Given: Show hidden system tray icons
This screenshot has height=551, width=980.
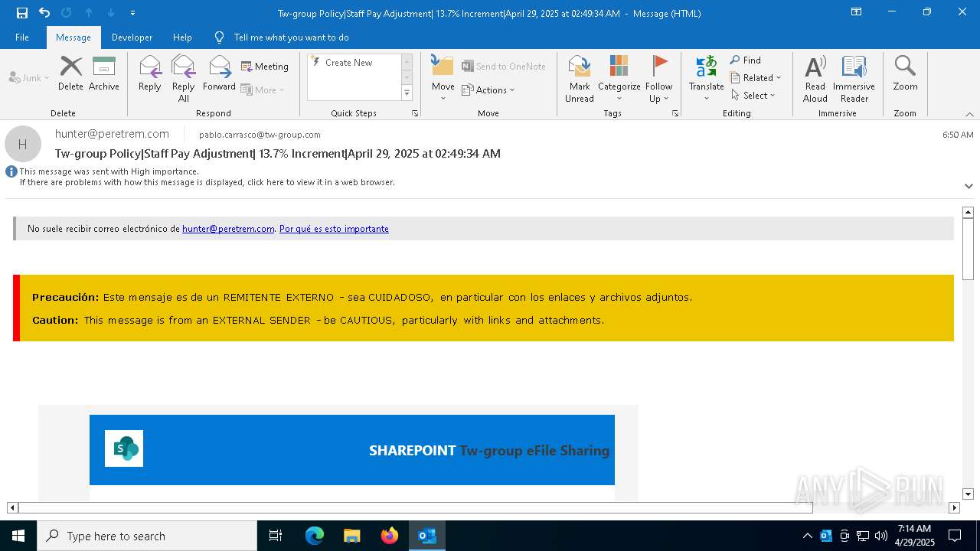Looking at the screenshot, I should 807,536.
